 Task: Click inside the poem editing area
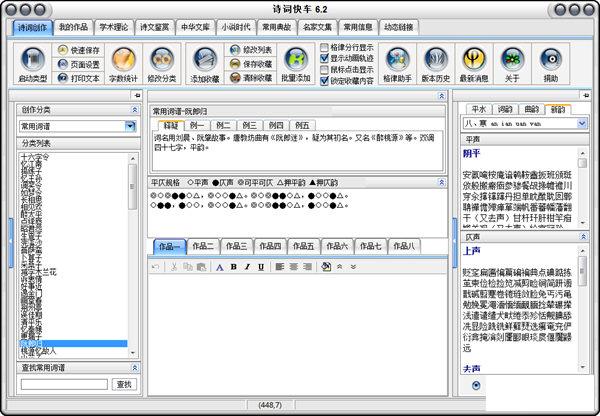297,334
